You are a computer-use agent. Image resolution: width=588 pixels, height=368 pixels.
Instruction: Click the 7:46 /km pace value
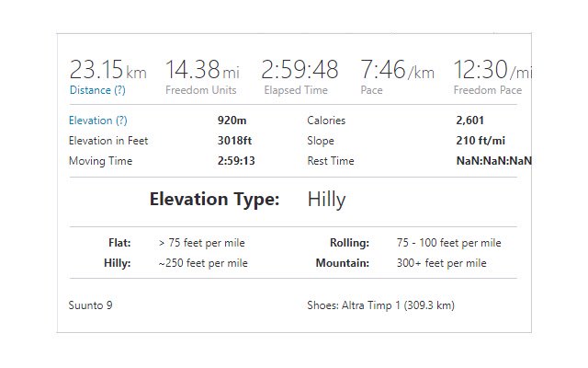click(398, 70)
